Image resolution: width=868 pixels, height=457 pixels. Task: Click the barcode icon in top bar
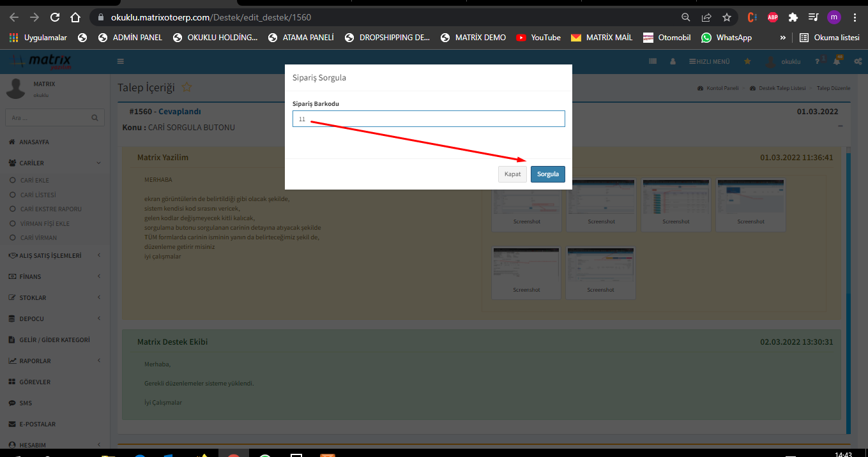[653, 61]
